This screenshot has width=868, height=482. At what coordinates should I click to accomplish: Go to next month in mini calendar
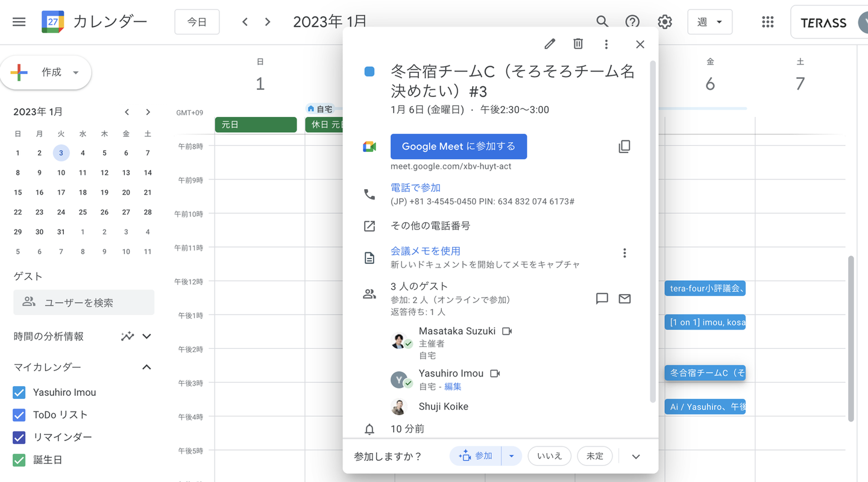[x=148, y=112]
